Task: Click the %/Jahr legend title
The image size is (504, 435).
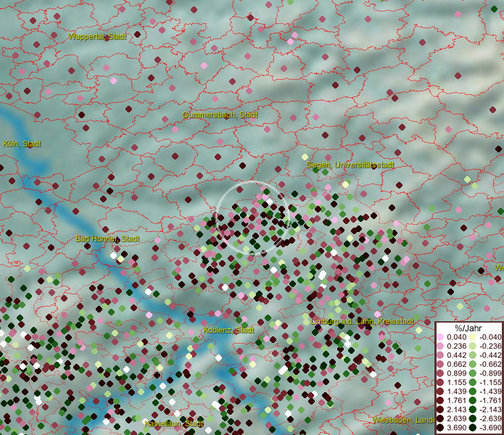Action: pos(468,328)
